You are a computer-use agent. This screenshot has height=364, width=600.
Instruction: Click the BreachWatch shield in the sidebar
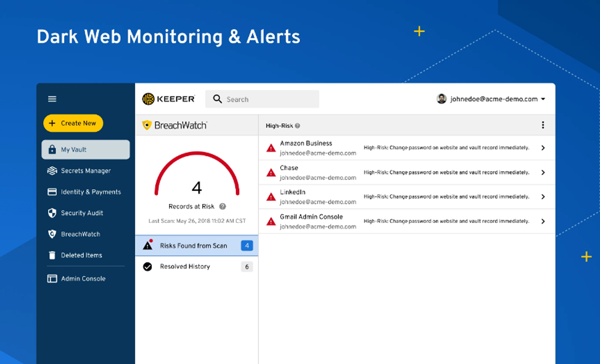[52, 234]
